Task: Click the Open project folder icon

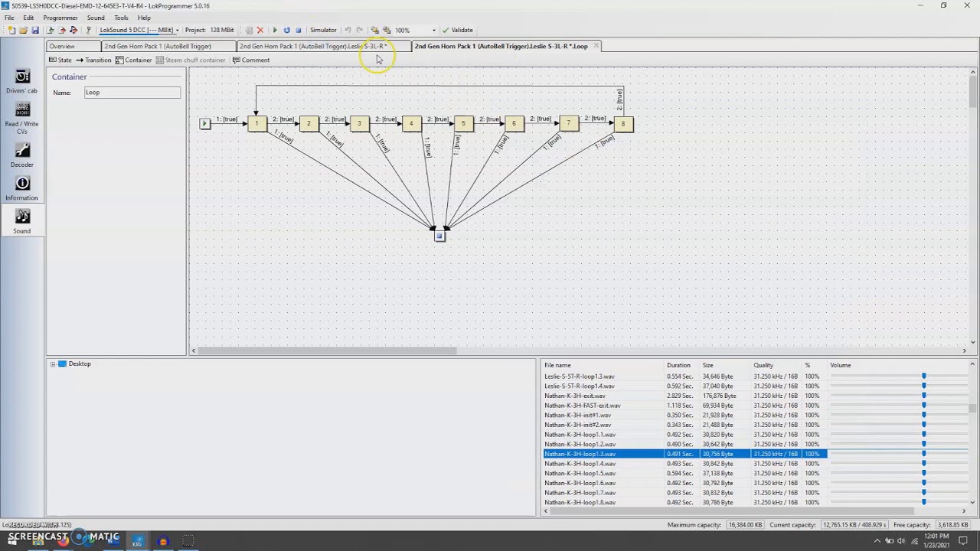Action: pos(23,30)
